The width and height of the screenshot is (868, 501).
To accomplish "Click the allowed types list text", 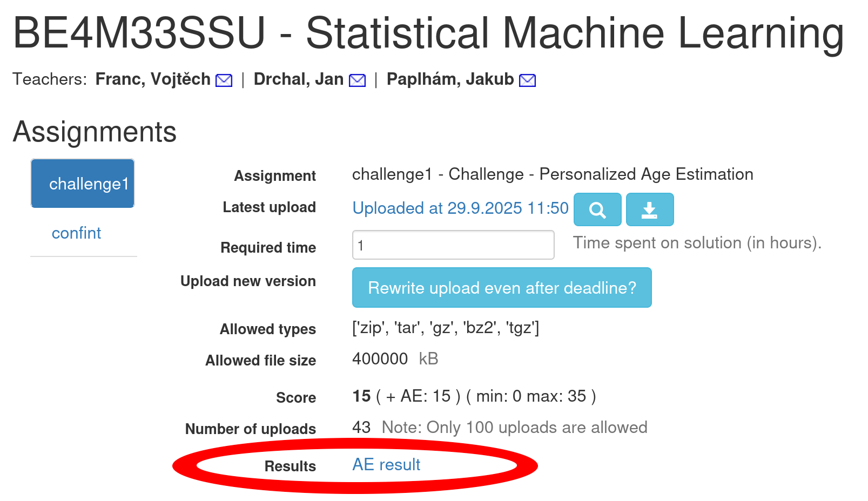I will point(445,328).
